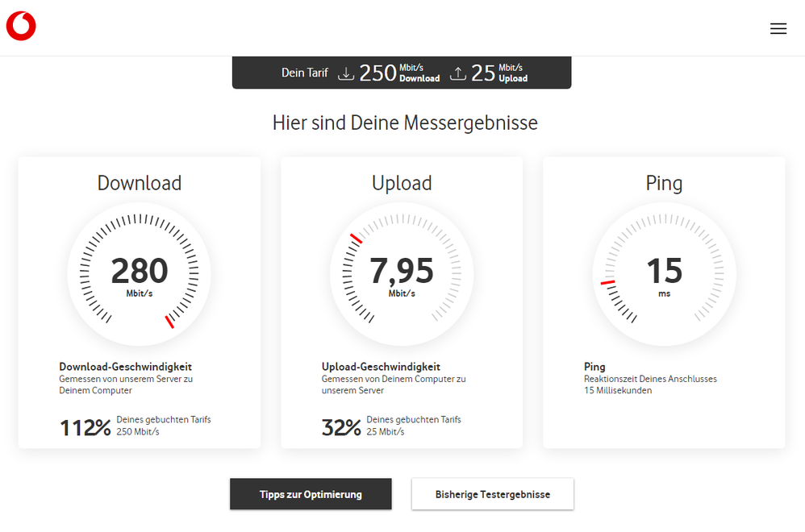This screenshot has height=532, width=805.
Task: Click the red needle on the Download gauge
Action: click(171, 321)
